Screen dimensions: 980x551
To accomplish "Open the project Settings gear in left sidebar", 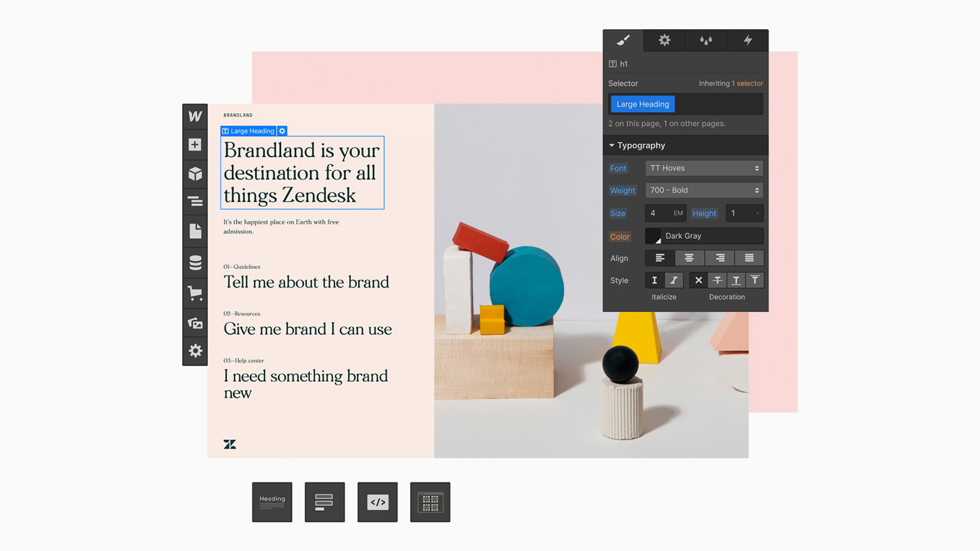I will pos(195,351).
